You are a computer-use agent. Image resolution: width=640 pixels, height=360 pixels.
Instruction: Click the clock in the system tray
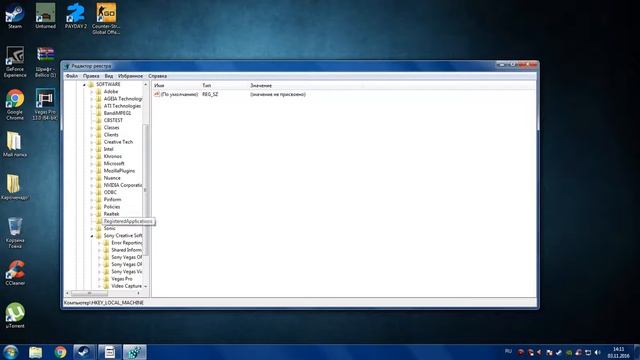click(x=618, y=352)
